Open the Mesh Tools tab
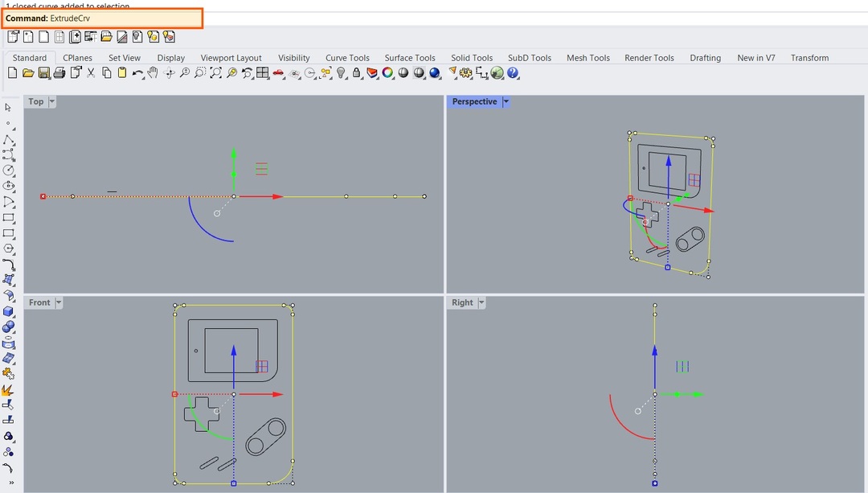The height and width of the screenshot is (493, 868). 588,58
